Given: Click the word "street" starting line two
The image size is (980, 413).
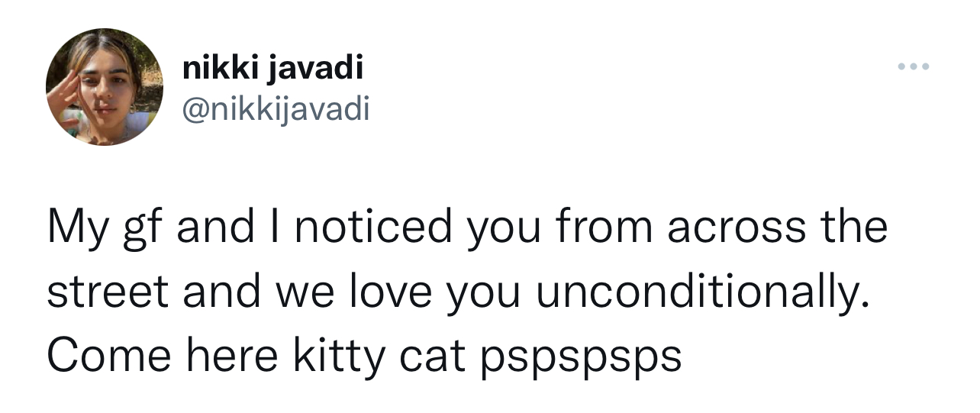Looking at the screenshot, I should [108, 293].
